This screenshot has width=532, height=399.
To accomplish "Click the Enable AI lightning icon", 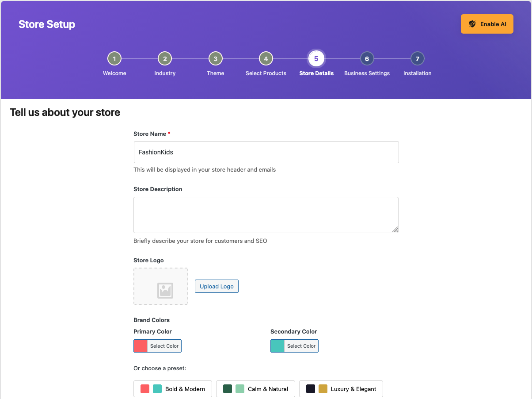I will click(x=473, y=24).
